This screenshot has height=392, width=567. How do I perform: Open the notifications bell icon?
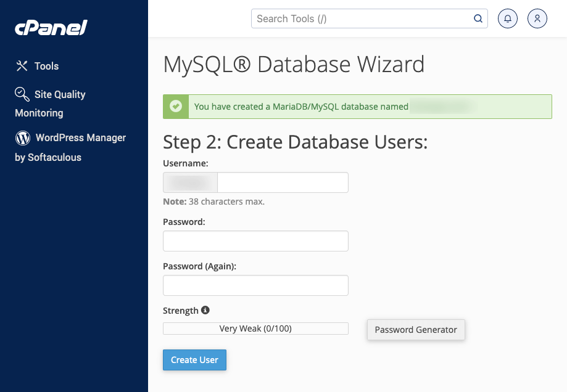(508, 18)
